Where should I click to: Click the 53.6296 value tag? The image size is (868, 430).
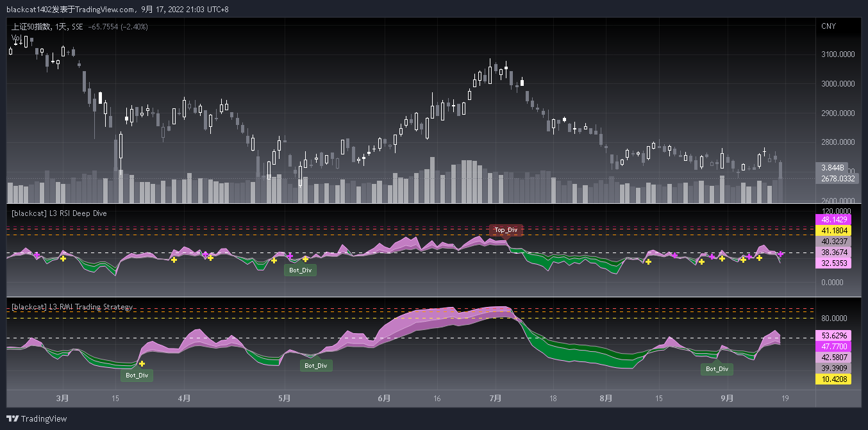click(832, 335)
